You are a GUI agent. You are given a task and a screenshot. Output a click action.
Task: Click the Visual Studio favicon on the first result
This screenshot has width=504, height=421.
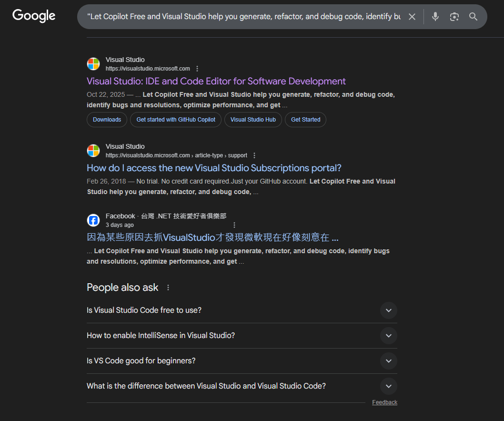93,63
